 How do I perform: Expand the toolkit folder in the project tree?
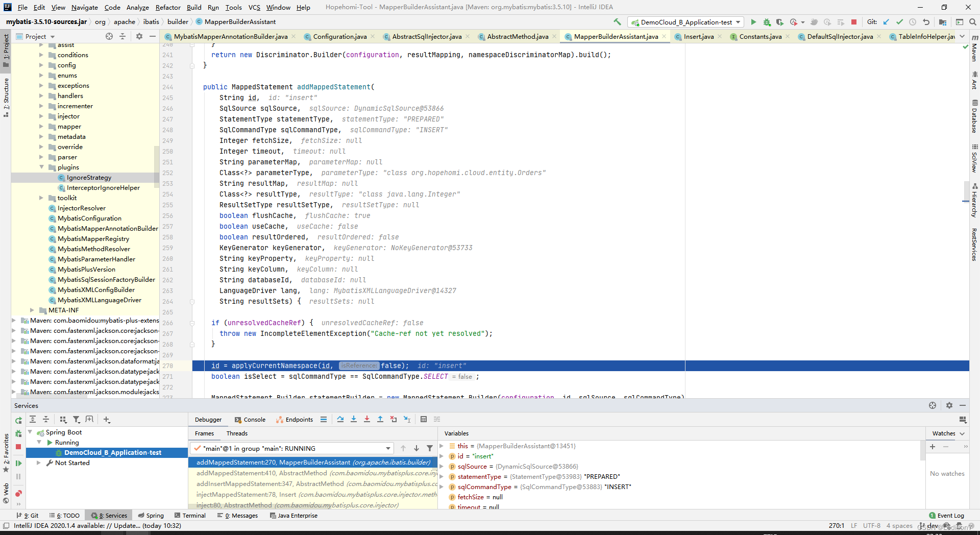coord(42,198)
